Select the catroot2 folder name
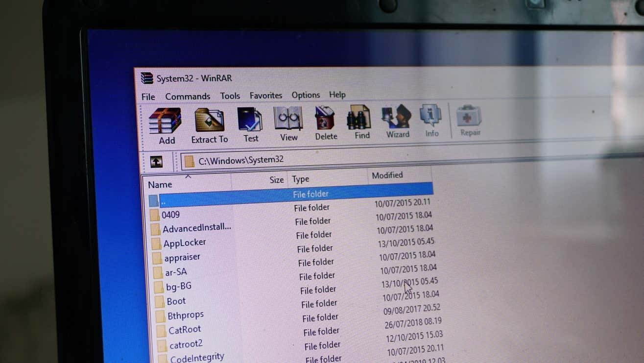Screen dimensions: 644x363 (x=186, y=344)
